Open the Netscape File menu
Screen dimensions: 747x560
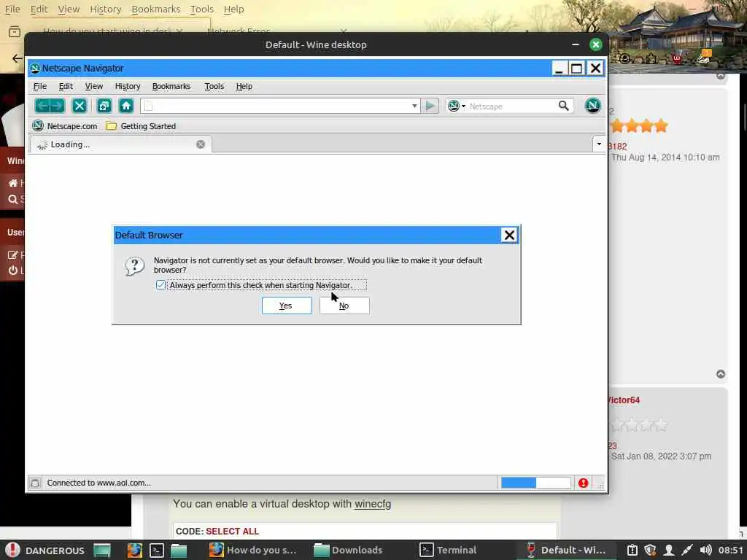pos(40,86)
